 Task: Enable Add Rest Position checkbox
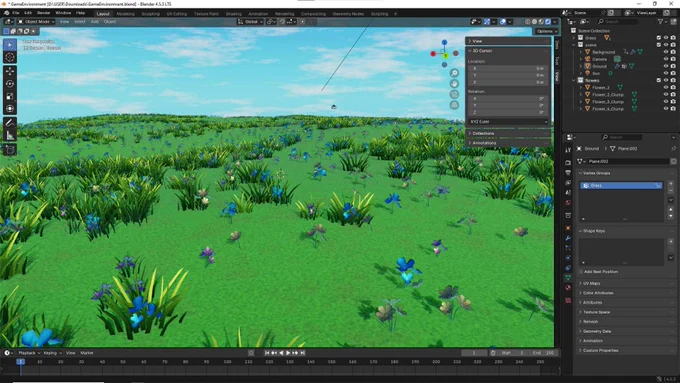tap(581, 272)
